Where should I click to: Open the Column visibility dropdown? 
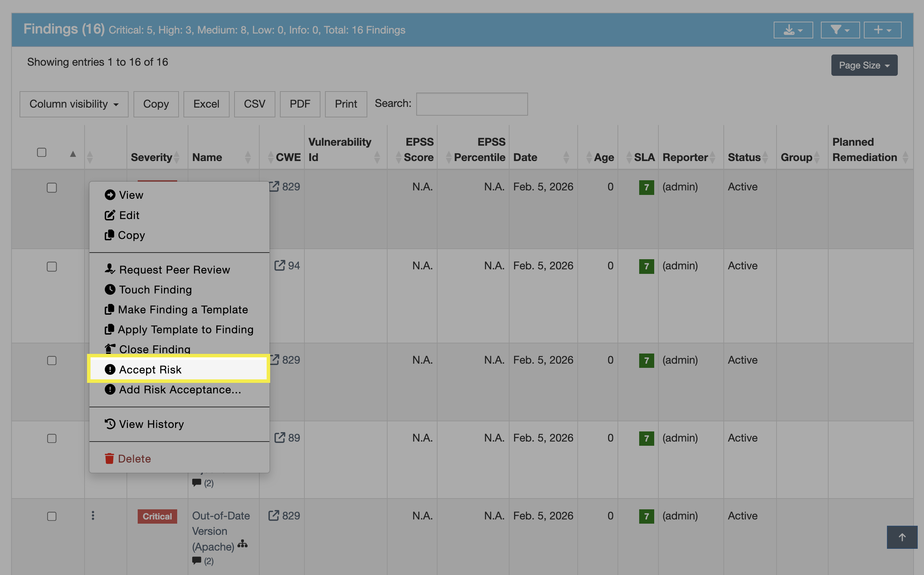tap(74, 104)
